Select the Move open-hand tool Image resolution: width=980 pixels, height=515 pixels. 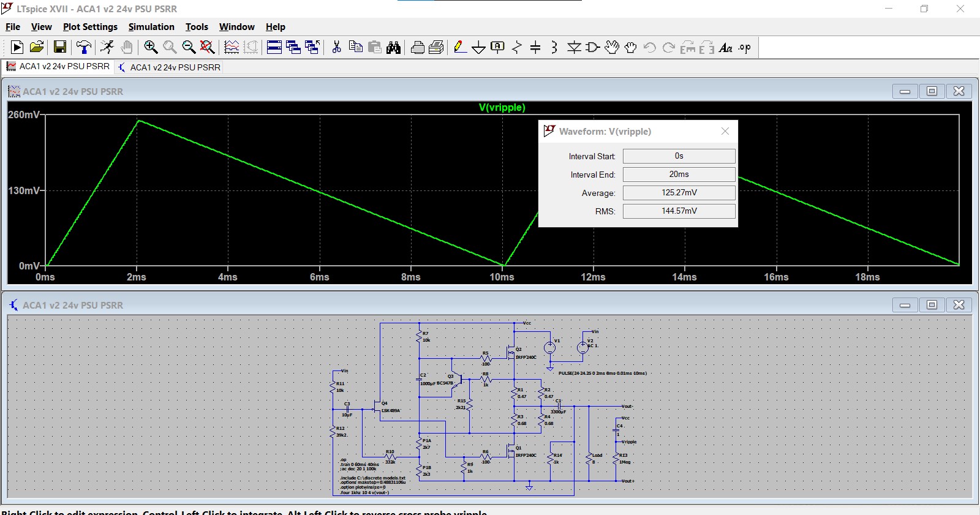(612, 47)
